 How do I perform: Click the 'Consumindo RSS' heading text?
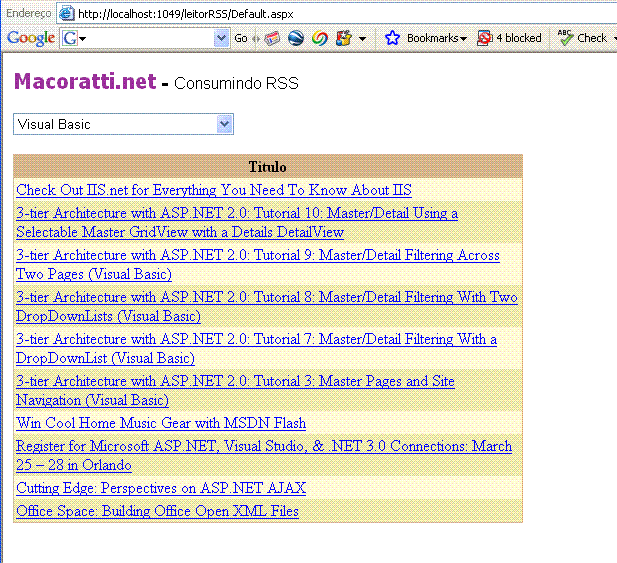236,83
